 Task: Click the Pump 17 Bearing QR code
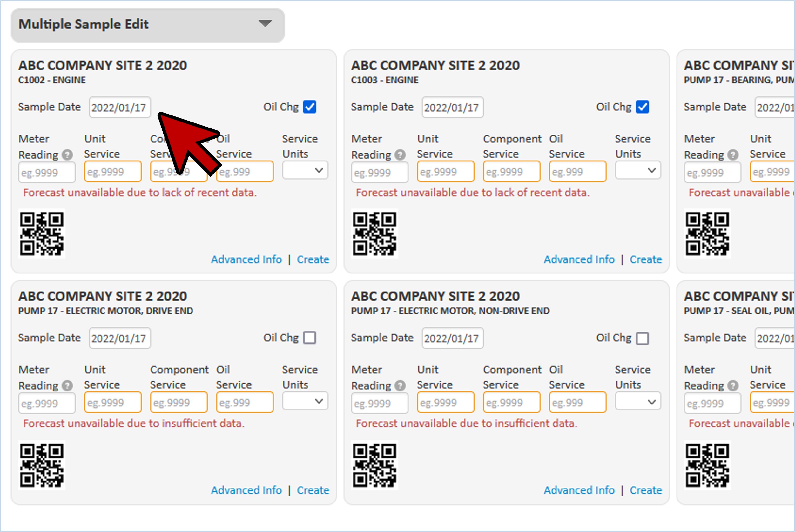tap(707, 233)
